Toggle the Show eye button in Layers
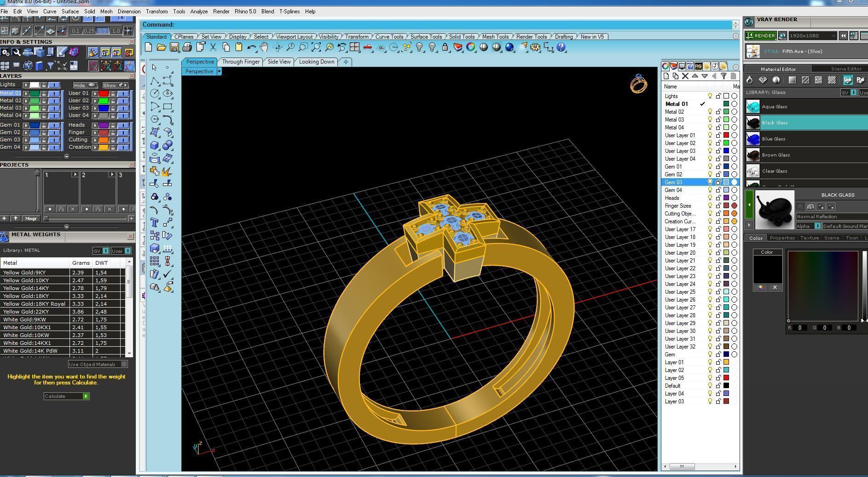Image resolution: width=868 pixels, height=477 pixels. pos(115,85)
